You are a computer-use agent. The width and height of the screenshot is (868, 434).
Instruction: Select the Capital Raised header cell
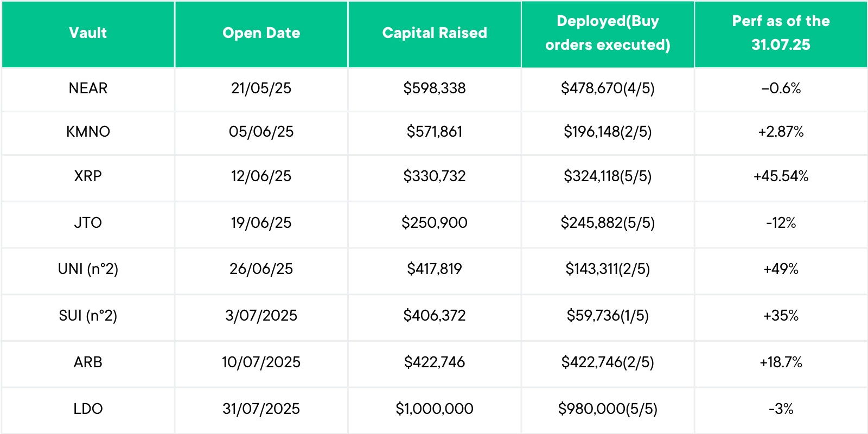coord(435,33)
